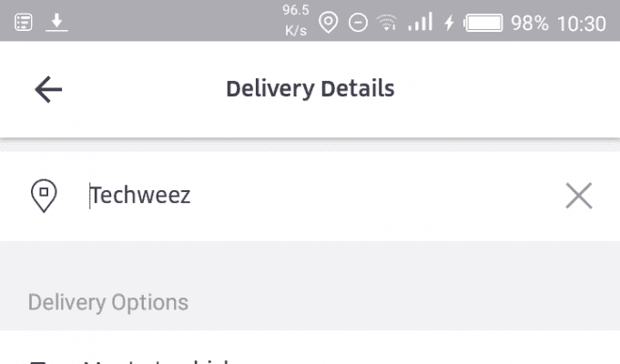The height and width of the screenshot is (364, 620).
Task: Tap the gray divider area above Delivery Options
Action: [x=310, y=261]
